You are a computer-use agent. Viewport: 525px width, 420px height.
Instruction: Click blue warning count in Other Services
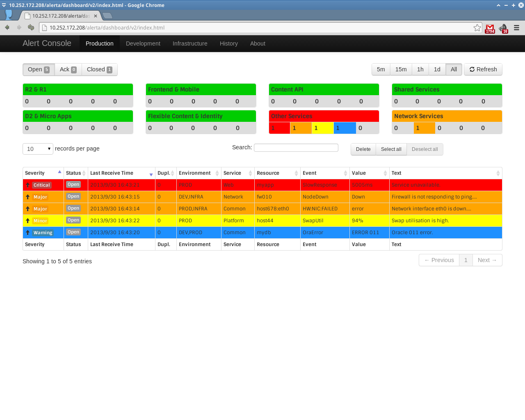345,128
